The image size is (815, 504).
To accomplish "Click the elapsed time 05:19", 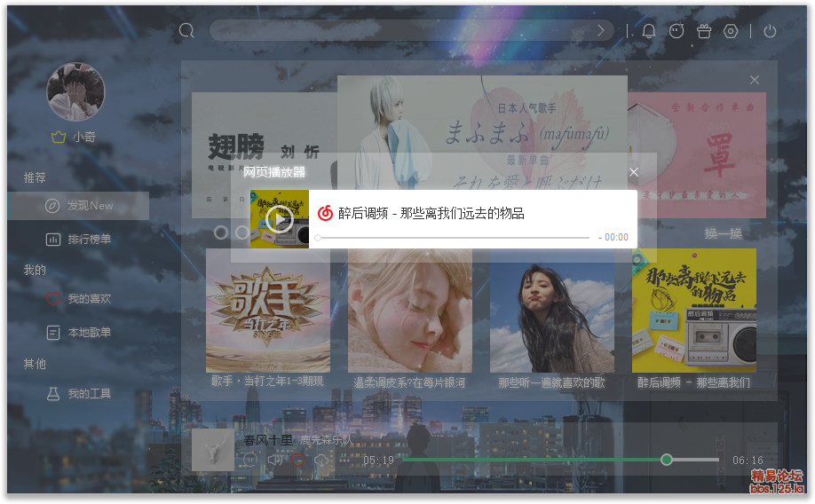I will click(378, 461).
